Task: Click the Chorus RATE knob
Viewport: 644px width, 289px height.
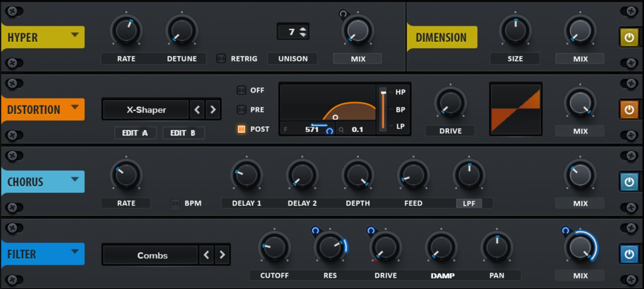Action: pos(126,175)
